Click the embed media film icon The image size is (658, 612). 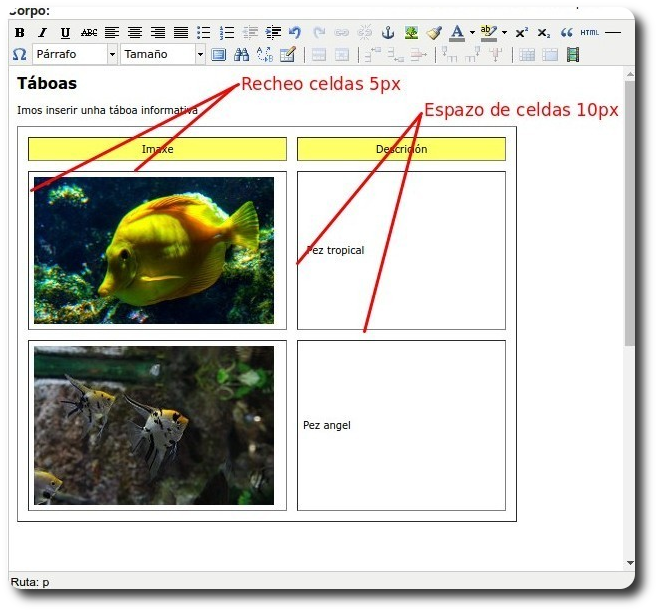coord(573,55)
